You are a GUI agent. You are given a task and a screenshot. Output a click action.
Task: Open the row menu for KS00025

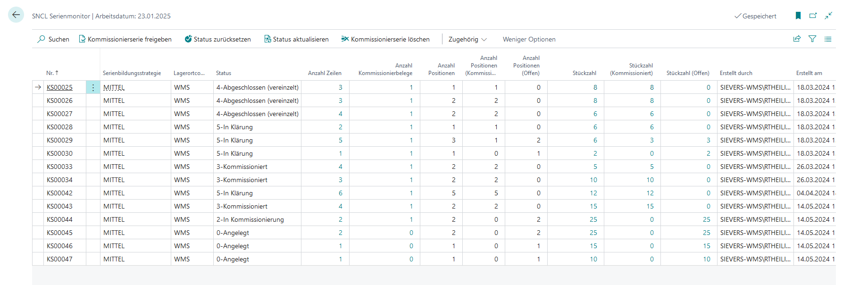pos(93,87)
